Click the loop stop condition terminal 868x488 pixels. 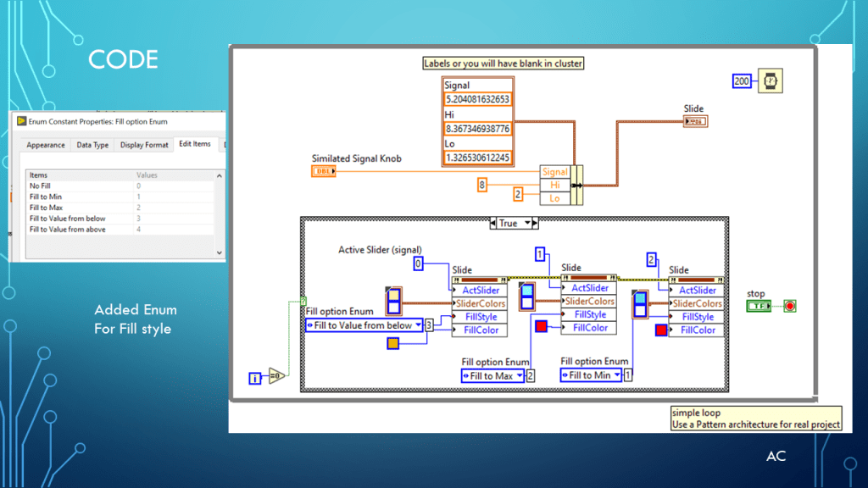[x=790, y=306]
